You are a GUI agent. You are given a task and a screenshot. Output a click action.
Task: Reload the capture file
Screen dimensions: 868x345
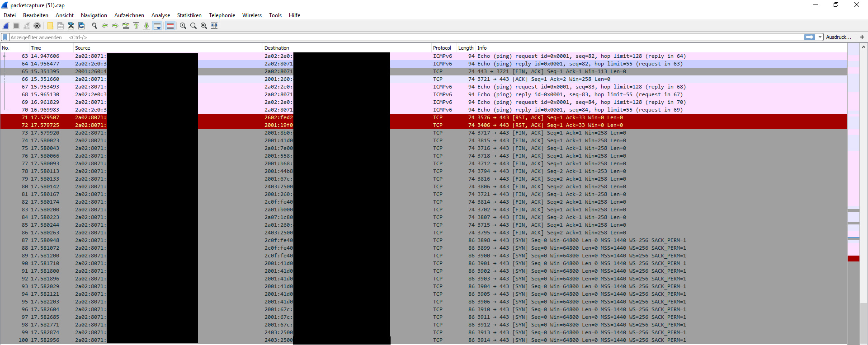(81, 26)
